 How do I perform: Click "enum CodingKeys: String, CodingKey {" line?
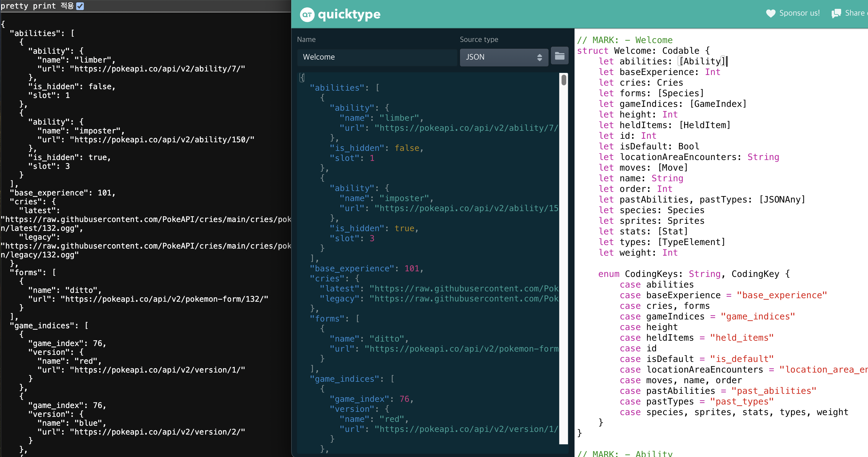point(694,274)
